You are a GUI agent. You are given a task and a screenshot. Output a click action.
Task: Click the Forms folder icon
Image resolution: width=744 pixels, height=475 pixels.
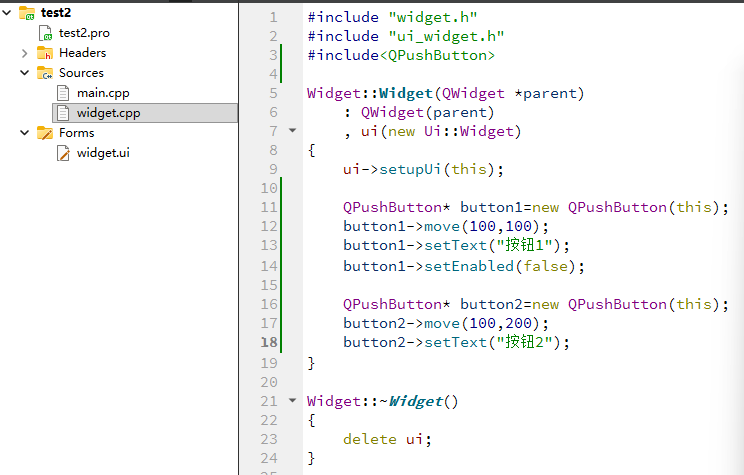(x=45, y=133)
